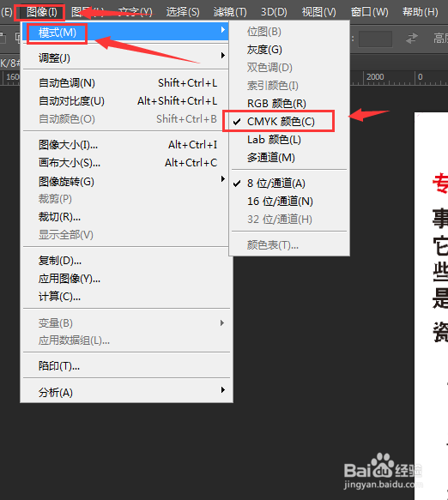Open the 视图(V) menu
This screenshot has height=500, width=448.
point(318,12)
